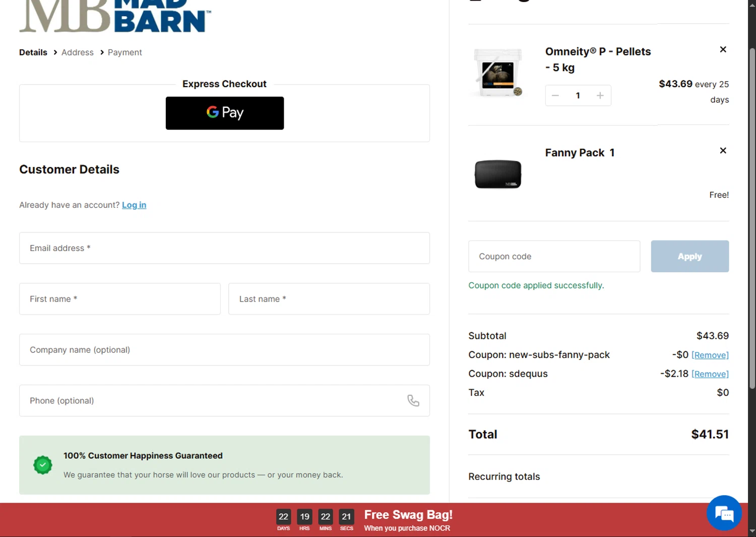Image resolution: width=756 pixels, height=537 pixels.
Task: Click the Mad Barn logo
Action: [115, 16]
